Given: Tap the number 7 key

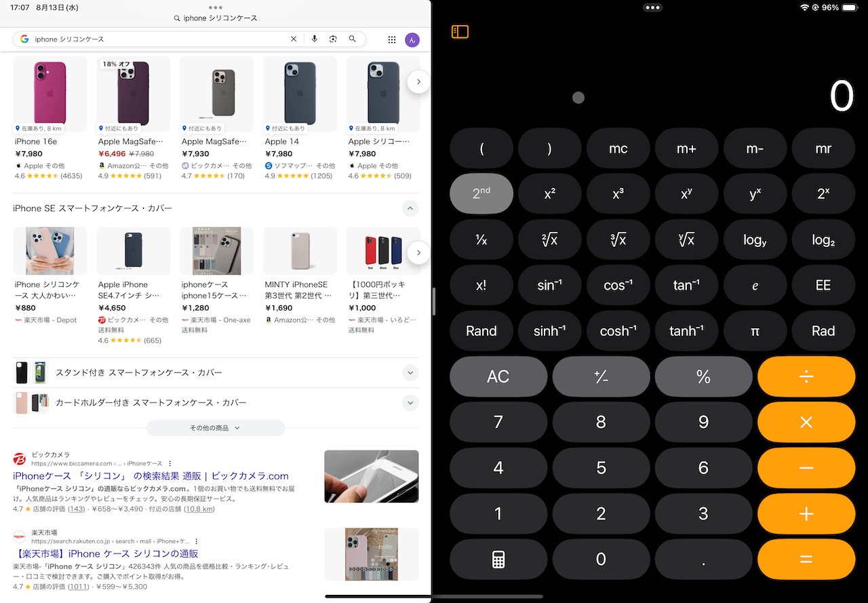Looking at the screenshot, I should [498, 423].
